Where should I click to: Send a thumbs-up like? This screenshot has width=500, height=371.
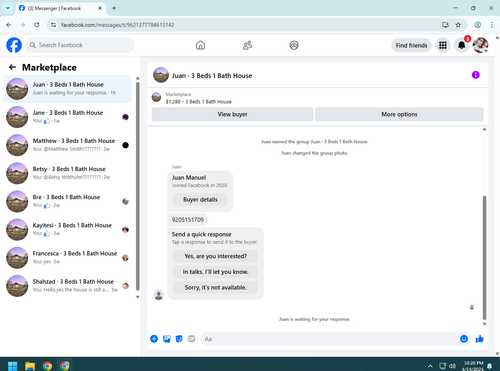[x=480, y=339]
